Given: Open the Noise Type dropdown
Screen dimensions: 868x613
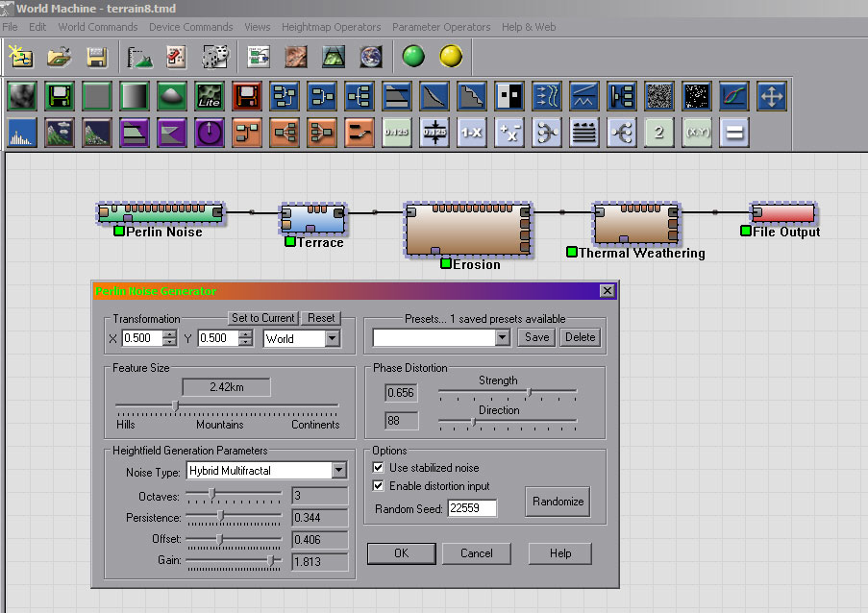Looking at the screenshot, I should [x=338, y=471].
